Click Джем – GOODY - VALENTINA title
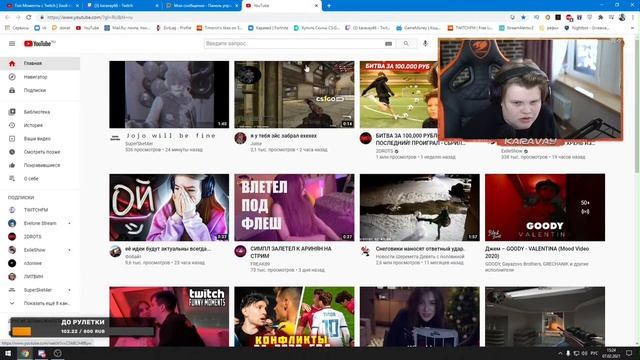Viewport: 640px width, 360px height. click(x=537, y=252)
